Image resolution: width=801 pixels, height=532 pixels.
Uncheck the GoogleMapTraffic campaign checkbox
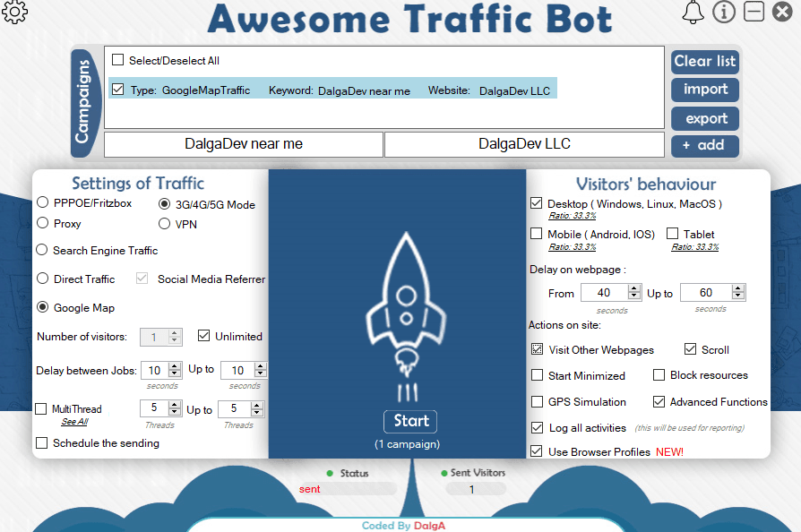tap(118, 90)
